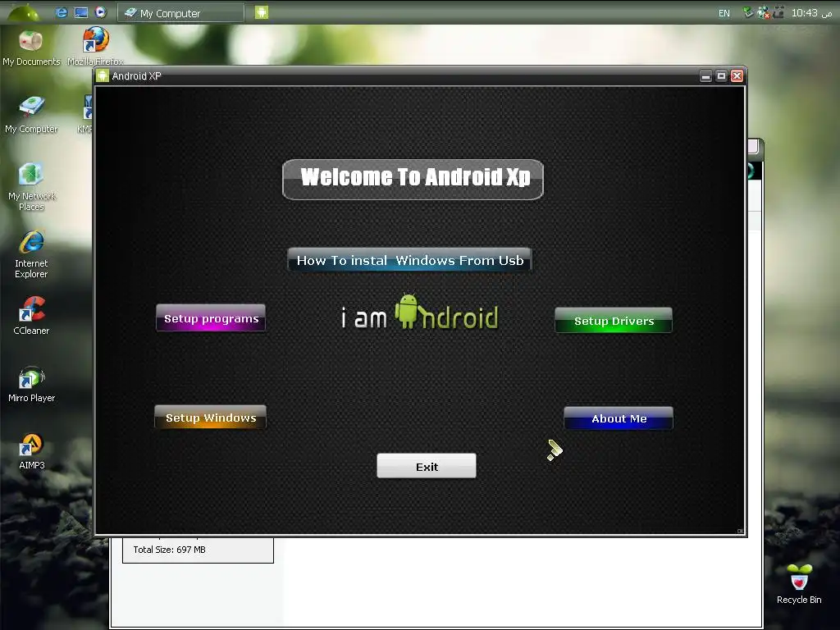Select My Network Places desktop icon
Viewport: 840px width, 630px height.
pos(31,187)
